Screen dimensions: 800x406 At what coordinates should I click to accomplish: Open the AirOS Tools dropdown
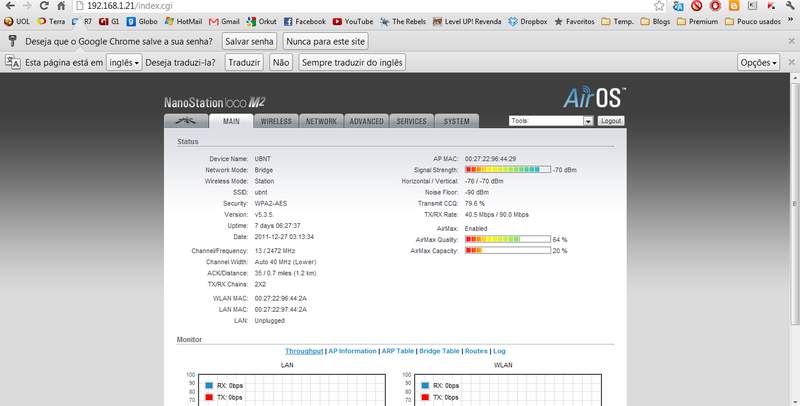[551, 121]
